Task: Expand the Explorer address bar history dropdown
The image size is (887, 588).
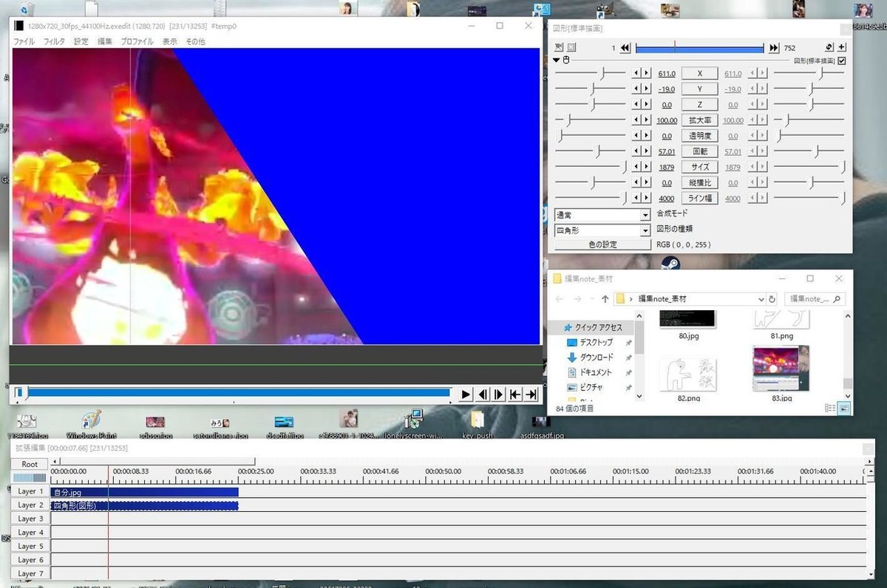Action: (x=761, y=299)
